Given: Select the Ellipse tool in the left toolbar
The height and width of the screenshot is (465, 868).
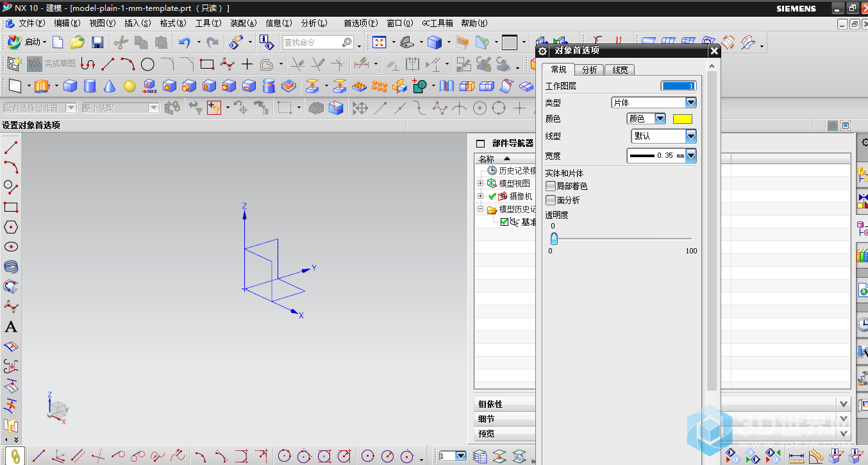Looking at the screenshot, I should point(11,247).
